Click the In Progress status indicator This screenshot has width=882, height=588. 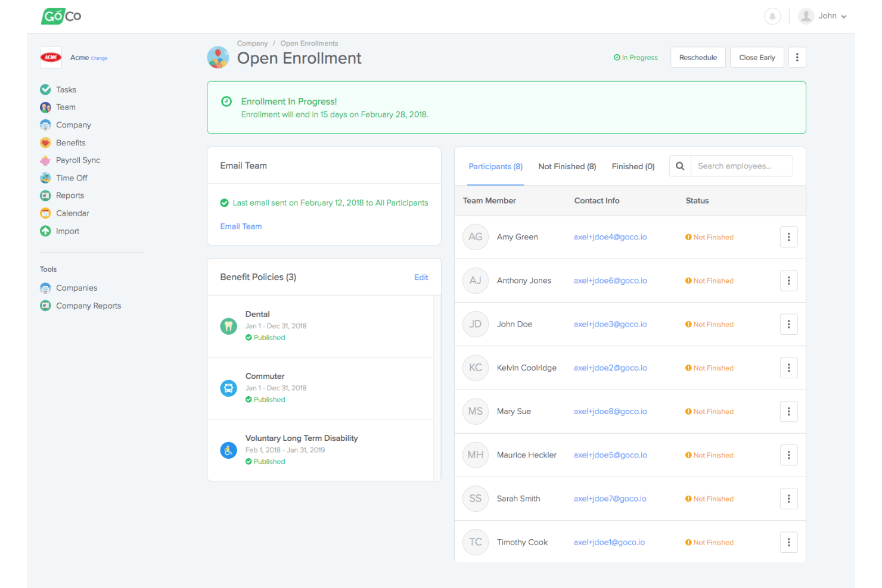tap(635, 57)
